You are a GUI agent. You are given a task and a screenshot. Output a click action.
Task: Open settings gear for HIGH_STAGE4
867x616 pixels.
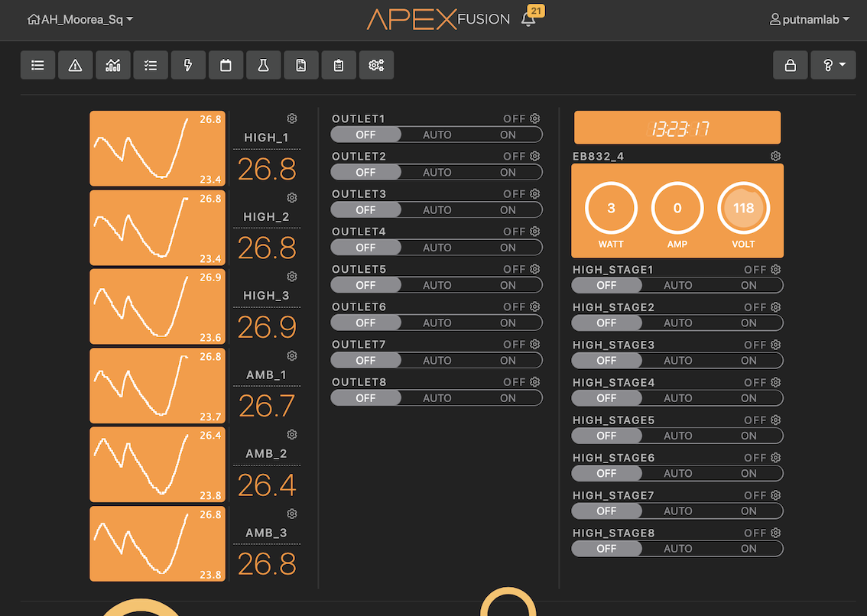tap(776, 382)
